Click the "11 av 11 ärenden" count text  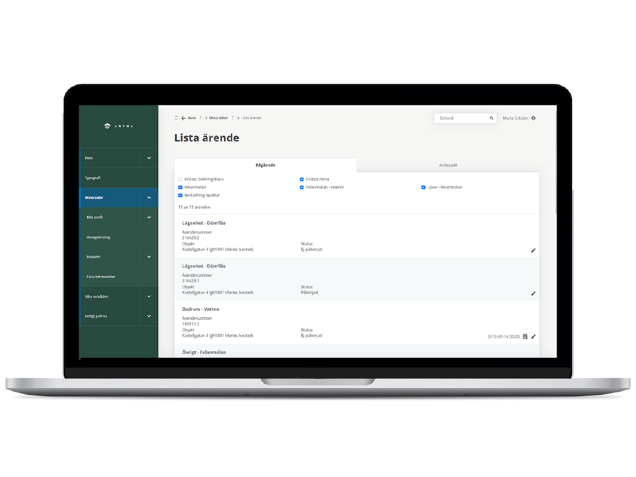(x=194, y=207)
